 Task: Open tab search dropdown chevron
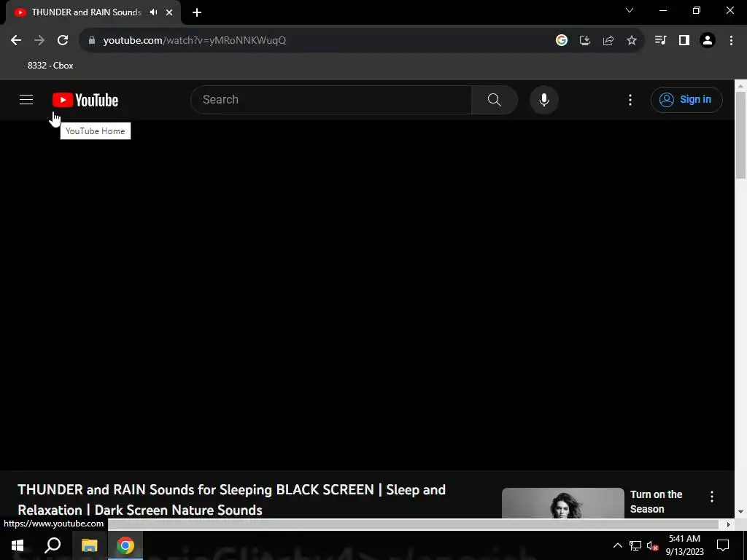pos(630,10)
